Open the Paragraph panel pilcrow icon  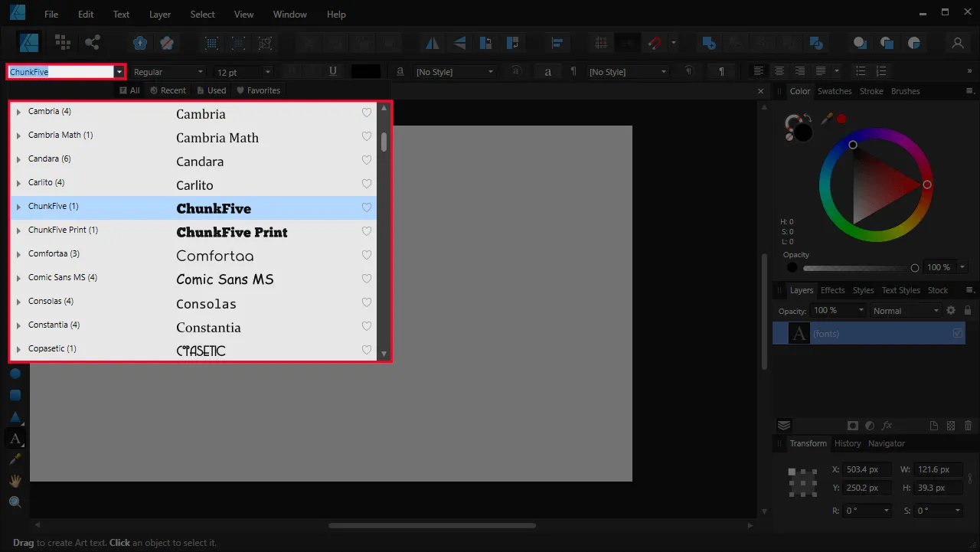pos(720,71)
